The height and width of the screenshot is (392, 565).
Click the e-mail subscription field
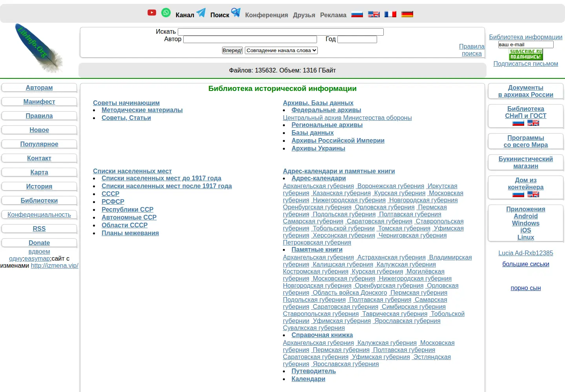pos(526,45)
